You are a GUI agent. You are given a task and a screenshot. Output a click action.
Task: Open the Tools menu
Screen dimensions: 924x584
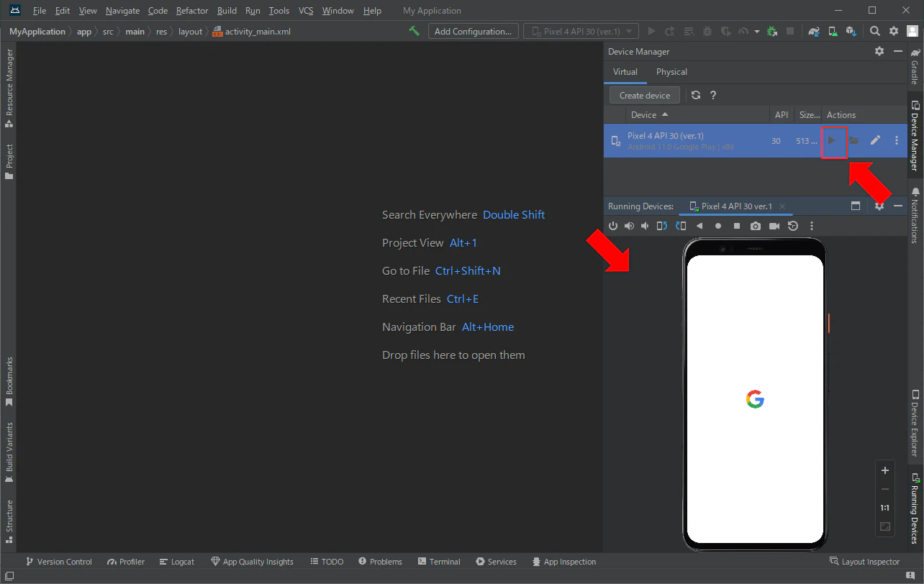(x=279, y=11)
